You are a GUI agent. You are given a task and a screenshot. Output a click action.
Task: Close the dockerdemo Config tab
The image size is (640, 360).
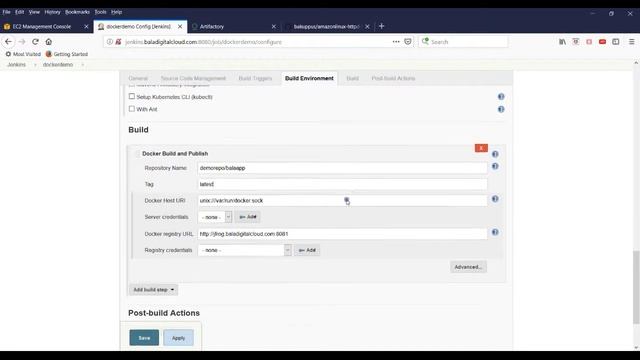click(x=180, y=27)
